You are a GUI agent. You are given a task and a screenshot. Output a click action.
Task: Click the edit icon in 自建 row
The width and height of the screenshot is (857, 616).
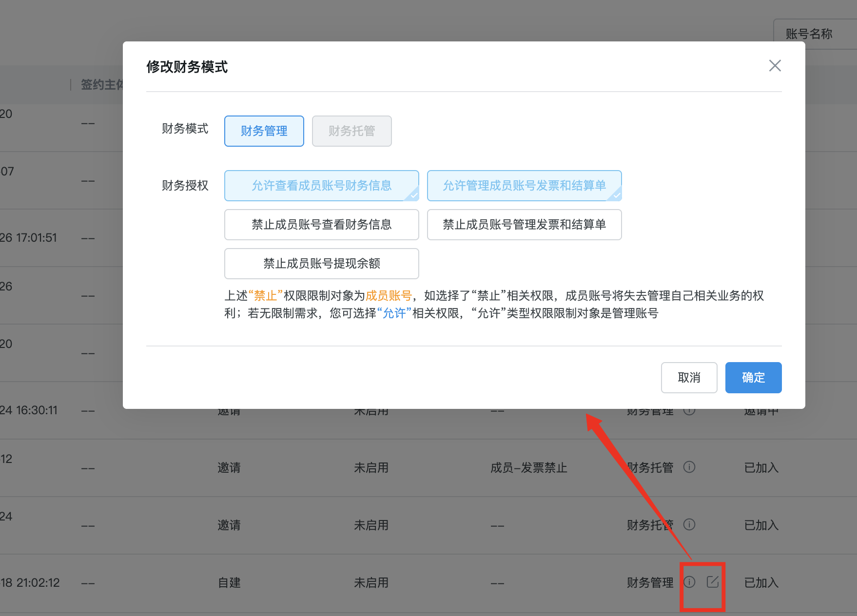tap(712, 582)
